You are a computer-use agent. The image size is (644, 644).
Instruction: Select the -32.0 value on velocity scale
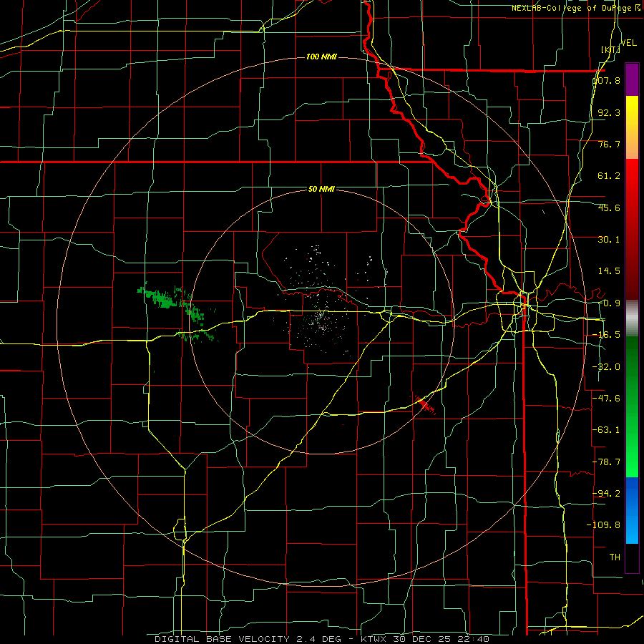[607, 367]
